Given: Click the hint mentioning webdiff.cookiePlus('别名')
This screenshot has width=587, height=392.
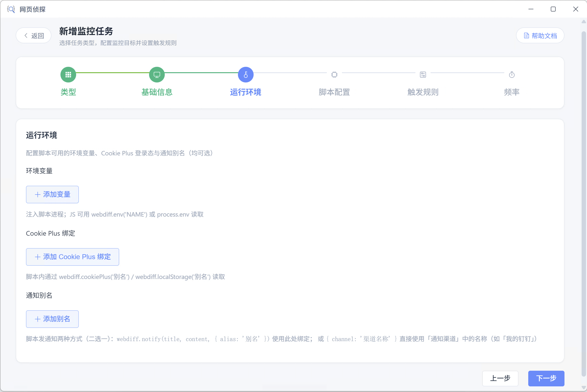Looking at the screenshot, I should (x=126, y=277).
